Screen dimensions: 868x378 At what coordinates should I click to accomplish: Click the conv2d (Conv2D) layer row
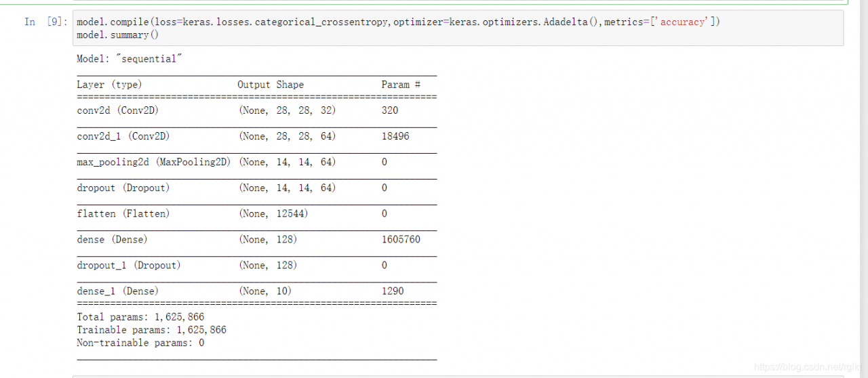(x=257, y=110)
